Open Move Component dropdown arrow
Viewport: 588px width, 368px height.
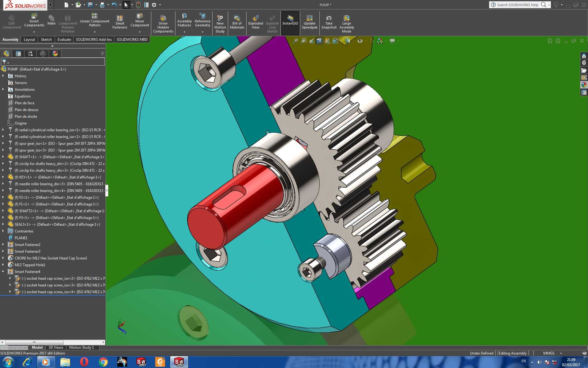[x=140, y=32]
